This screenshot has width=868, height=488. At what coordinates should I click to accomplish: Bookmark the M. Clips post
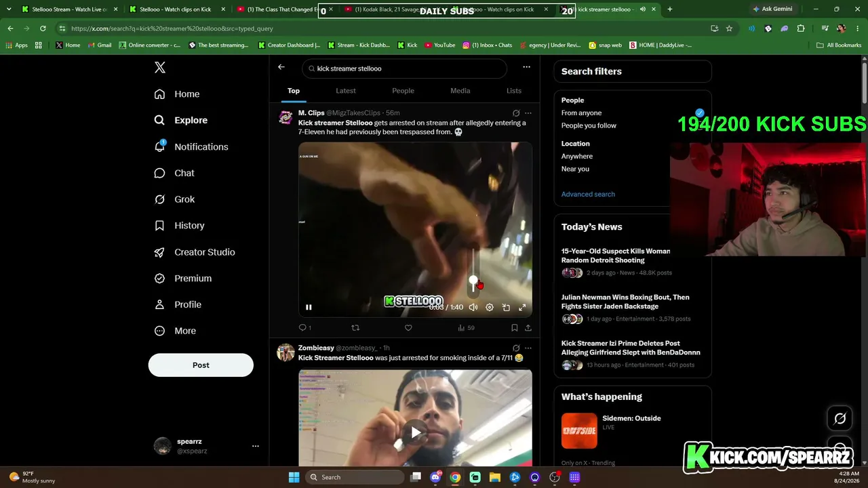pyautogui.click(x=515, y=328)
